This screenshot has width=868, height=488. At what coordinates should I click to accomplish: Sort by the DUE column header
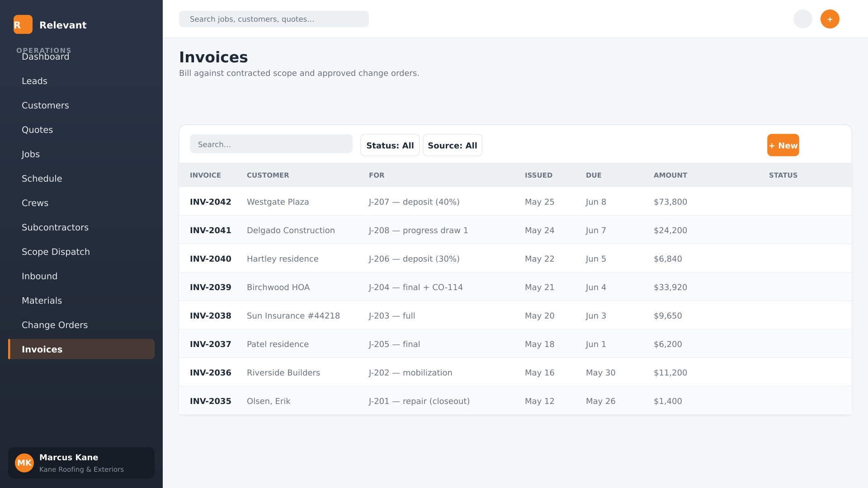(x=594, y=175)
